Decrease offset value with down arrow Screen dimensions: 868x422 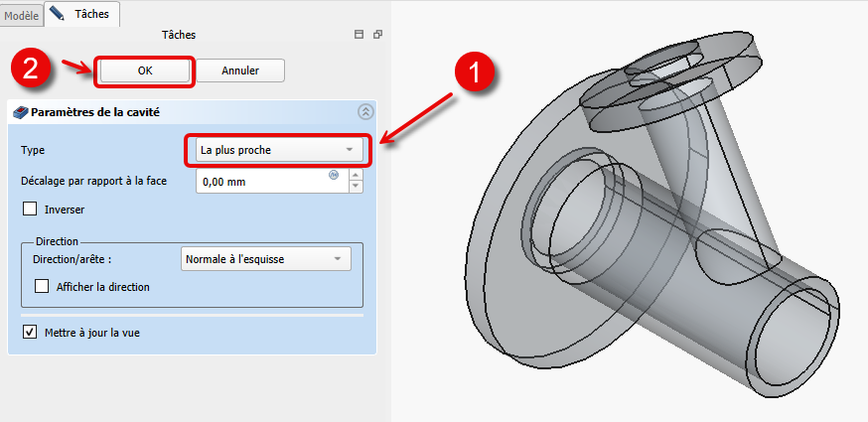pos(356,187)
